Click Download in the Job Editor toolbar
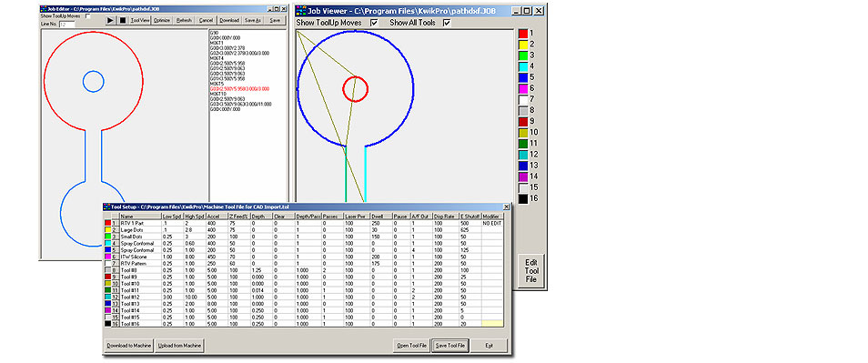The image size is (868, 363). pyautogui.click(x=229, y=20)
